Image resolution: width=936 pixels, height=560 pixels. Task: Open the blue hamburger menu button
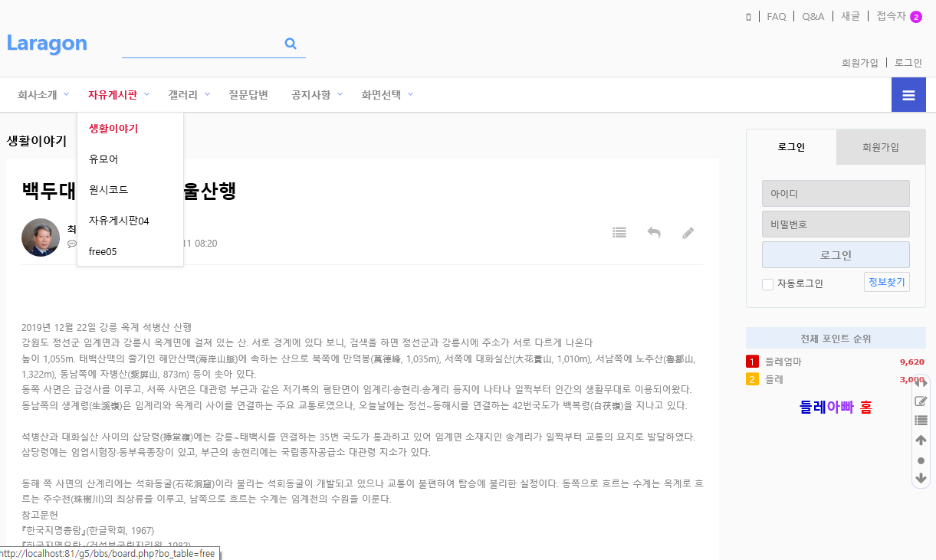click(x=908, y=95)
